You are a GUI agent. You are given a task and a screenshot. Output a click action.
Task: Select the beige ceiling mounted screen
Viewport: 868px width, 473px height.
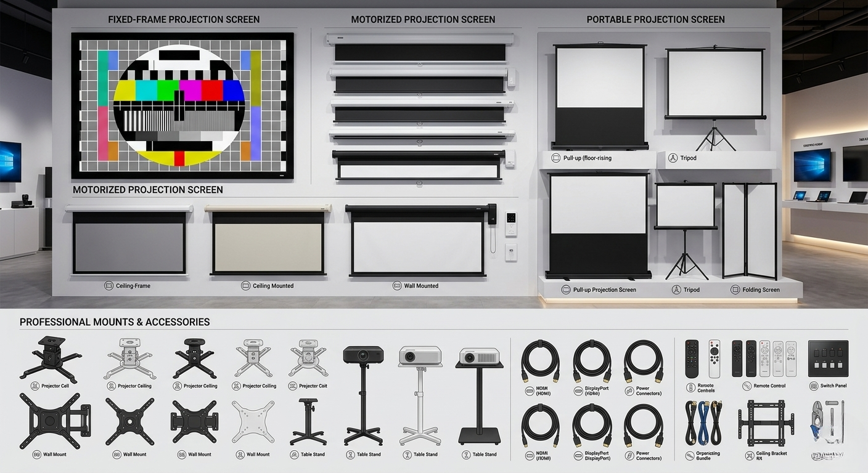point(268,243)
